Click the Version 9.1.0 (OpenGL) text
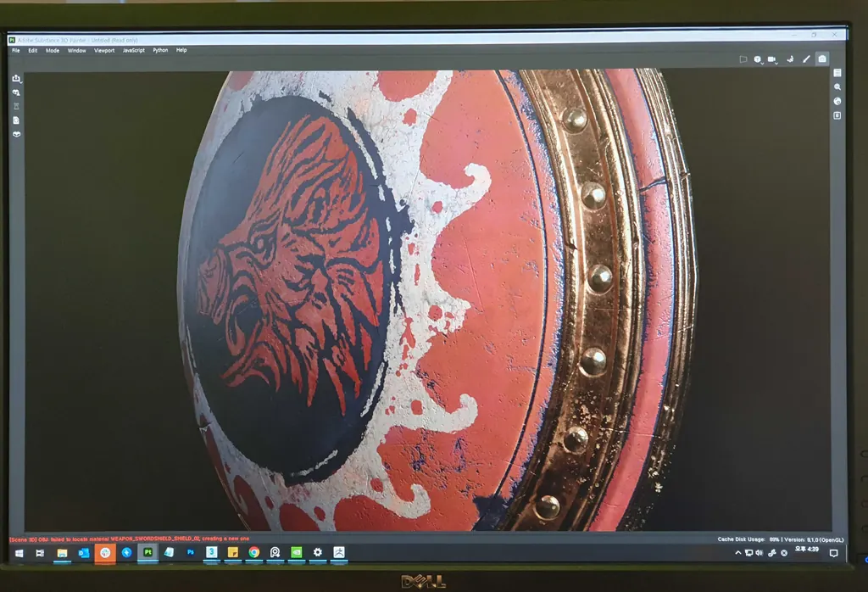868x592 pixels. coord(814,539)
